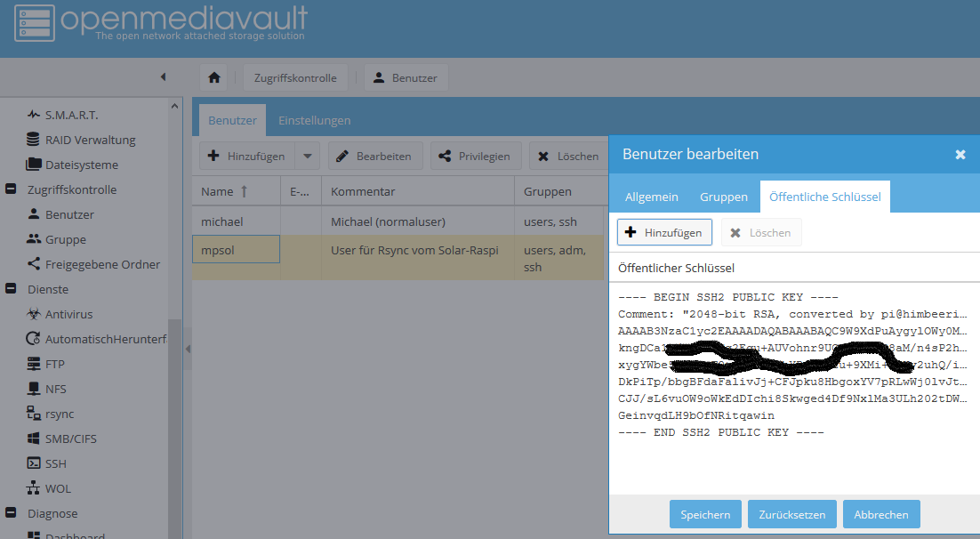Open the Hinzufügen dropdown arrow in user toolbar
Viewport: 980px width, 539px height.
(307, 156)
